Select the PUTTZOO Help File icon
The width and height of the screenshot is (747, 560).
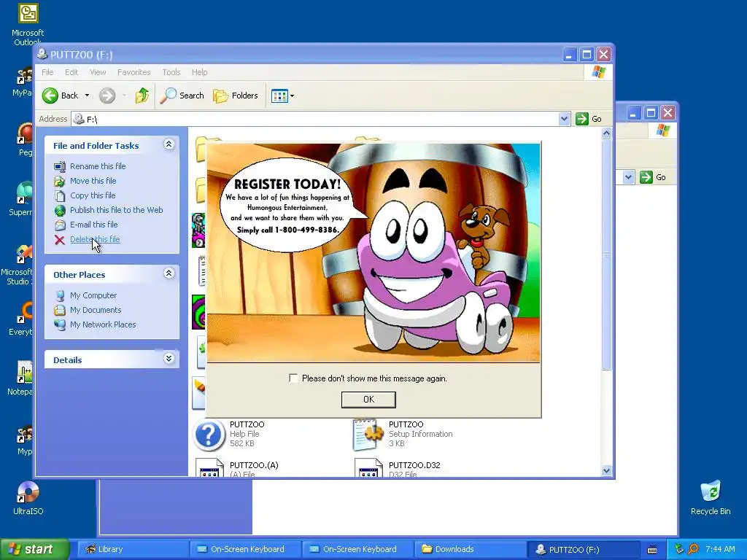coord(208,435)
